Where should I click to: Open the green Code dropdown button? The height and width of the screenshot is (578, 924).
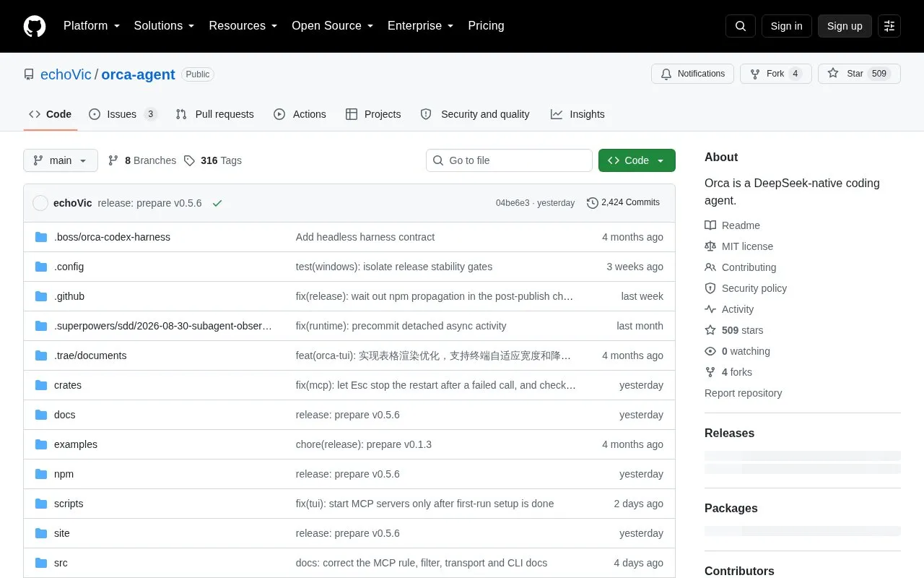pyautogui.click(x=637, y=160)
